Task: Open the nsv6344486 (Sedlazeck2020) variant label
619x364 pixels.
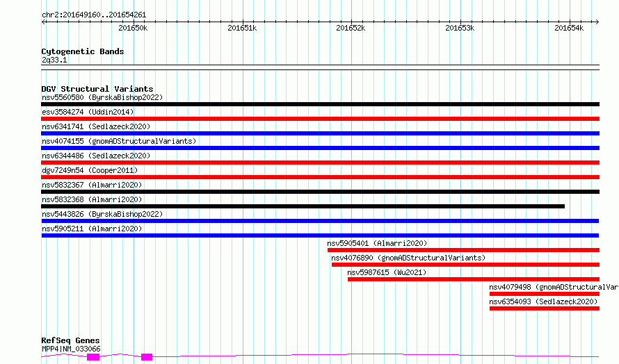Action: click(96, 156)
